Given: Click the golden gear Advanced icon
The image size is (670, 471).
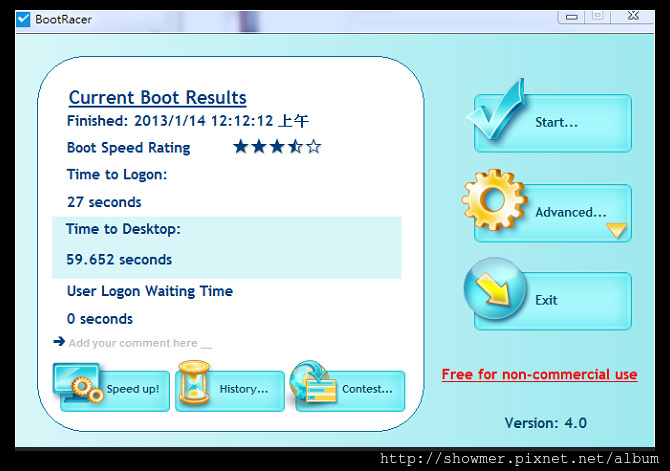Looking at the screenshot, I should [495, 200].
